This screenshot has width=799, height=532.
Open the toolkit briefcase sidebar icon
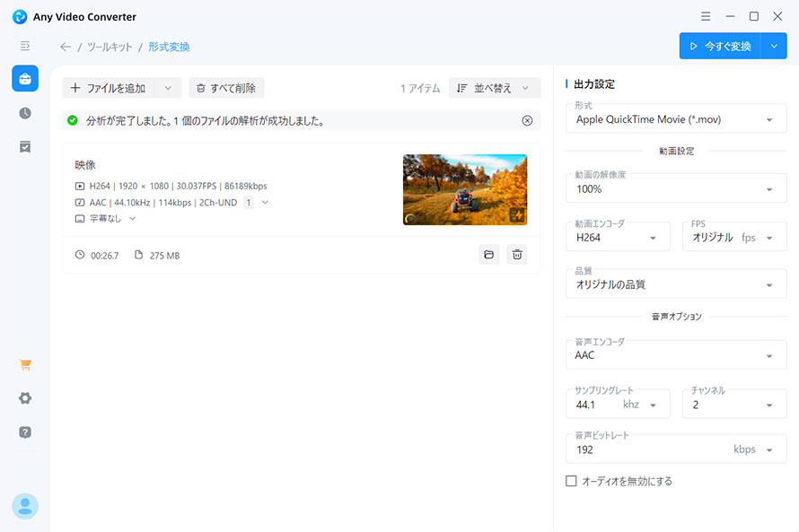25,78
